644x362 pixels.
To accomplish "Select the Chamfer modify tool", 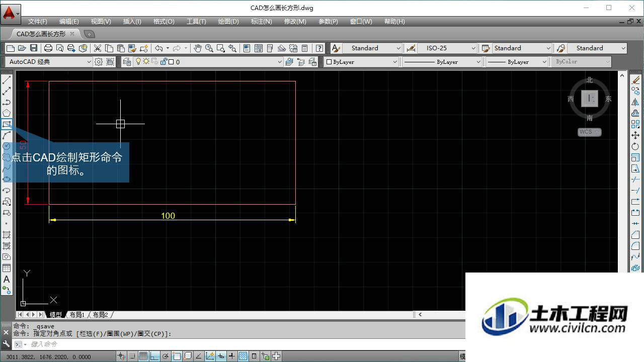I will coord(635,235).
